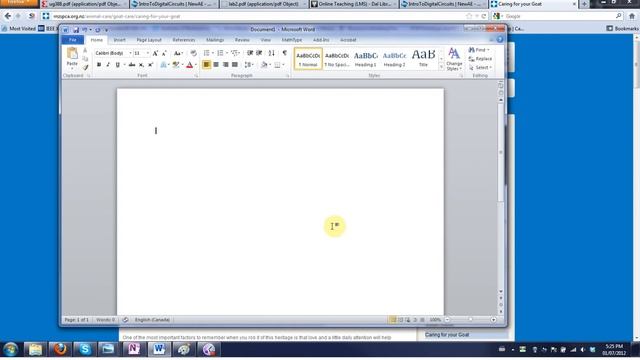Click the Find button

(479, 50)
